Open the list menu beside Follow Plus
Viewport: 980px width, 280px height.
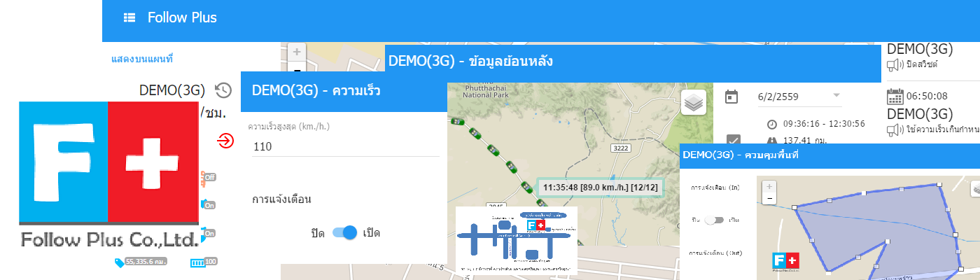(129, 17)
